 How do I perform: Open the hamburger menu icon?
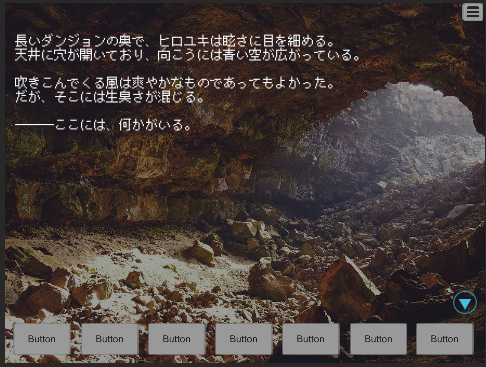[x=472, y=12]
